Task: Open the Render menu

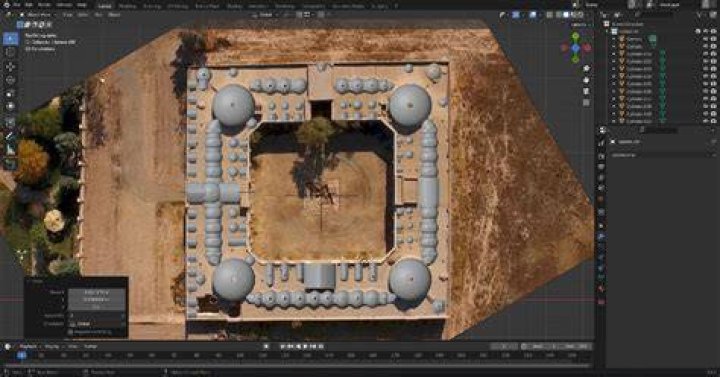Action: click(44, 5)
